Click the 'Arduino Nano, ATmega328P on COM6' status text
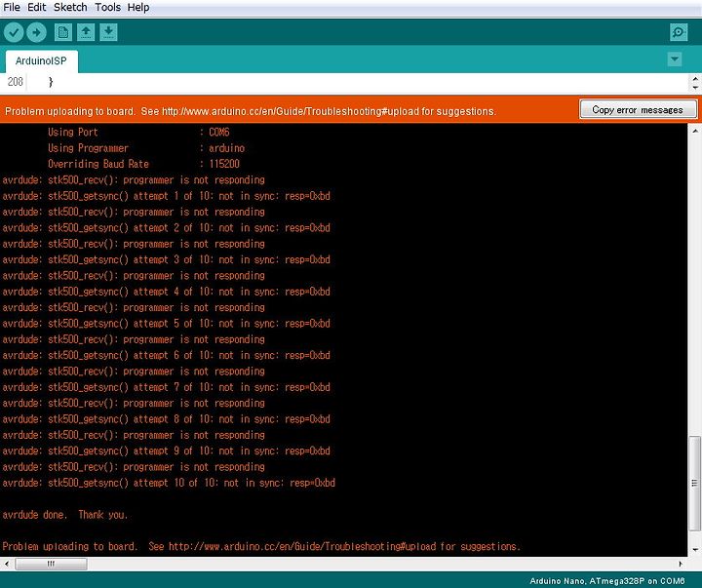702x588 pixels. [x=607, y=581]
